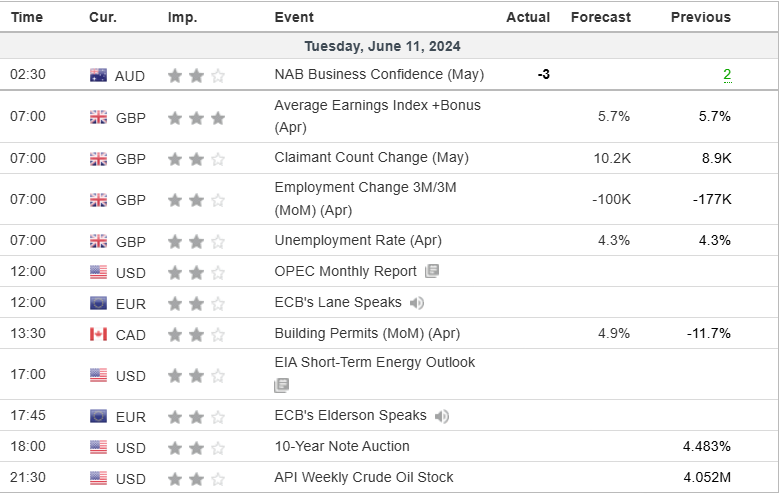This screenshot has width=784, height=501.
Task: Click the UK flag in the Claimant Count row
Action: pos(98,158)
